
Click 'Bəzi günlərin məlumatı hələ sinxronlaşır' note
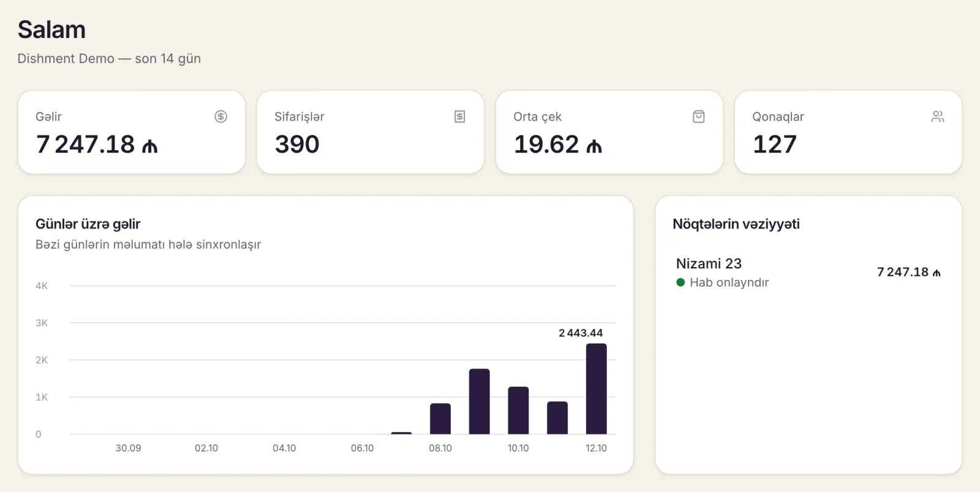[x=148, y=244]
